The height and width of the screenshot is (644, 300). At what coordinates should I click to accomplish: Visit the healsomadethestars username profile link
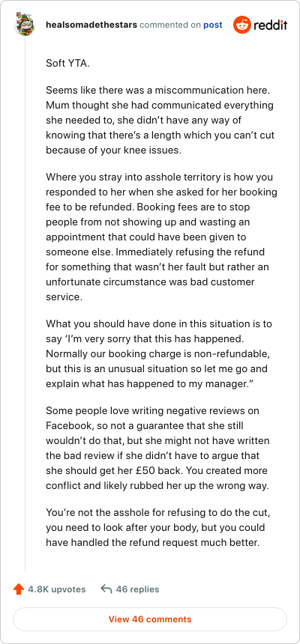coord(91,25)
